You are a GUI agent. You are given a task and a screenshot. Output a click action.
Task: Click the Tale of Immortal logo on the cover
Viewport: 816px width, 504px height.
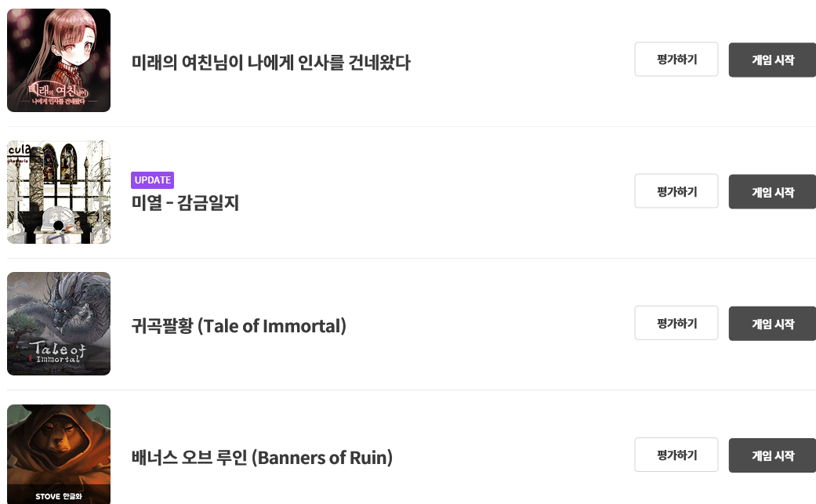57,351
